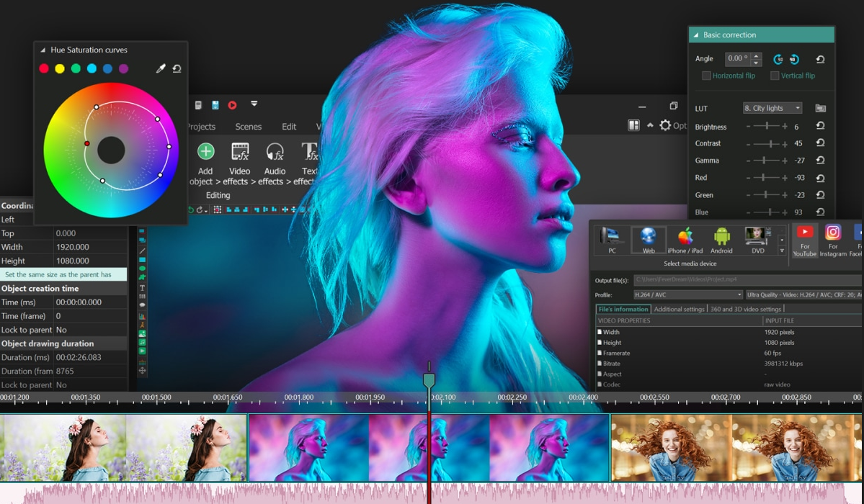Click the Output file(s) path field
The width and height of the screenshot is (864, 504).
(748, 280)
